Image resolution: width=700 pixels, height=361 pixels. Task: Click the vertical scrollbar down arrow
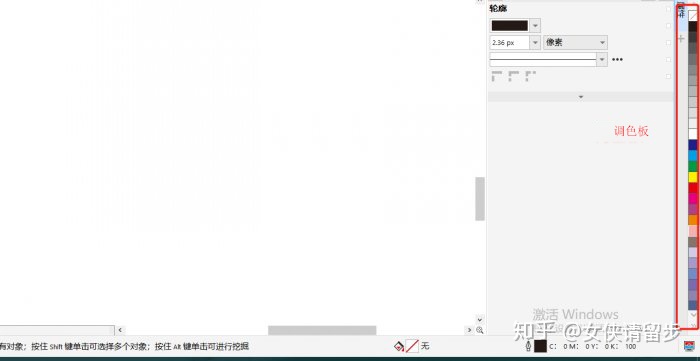point(480,320)
